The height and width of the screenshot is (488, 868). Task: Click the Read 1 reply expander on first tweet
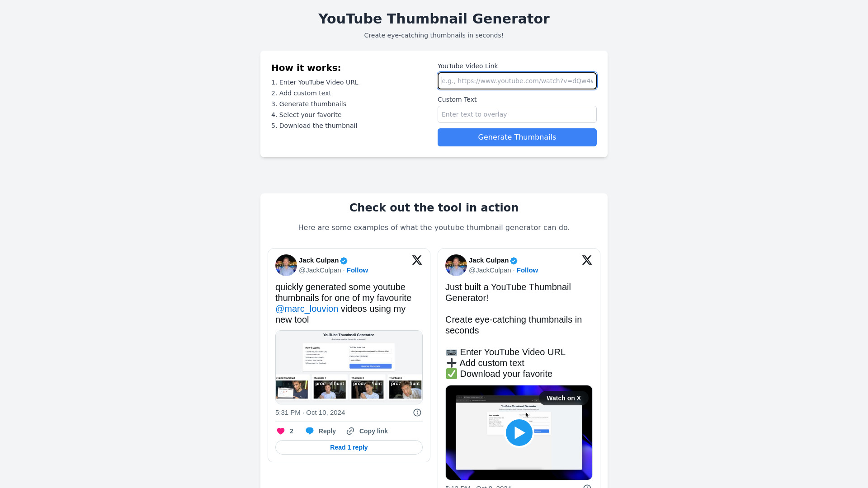349,447
